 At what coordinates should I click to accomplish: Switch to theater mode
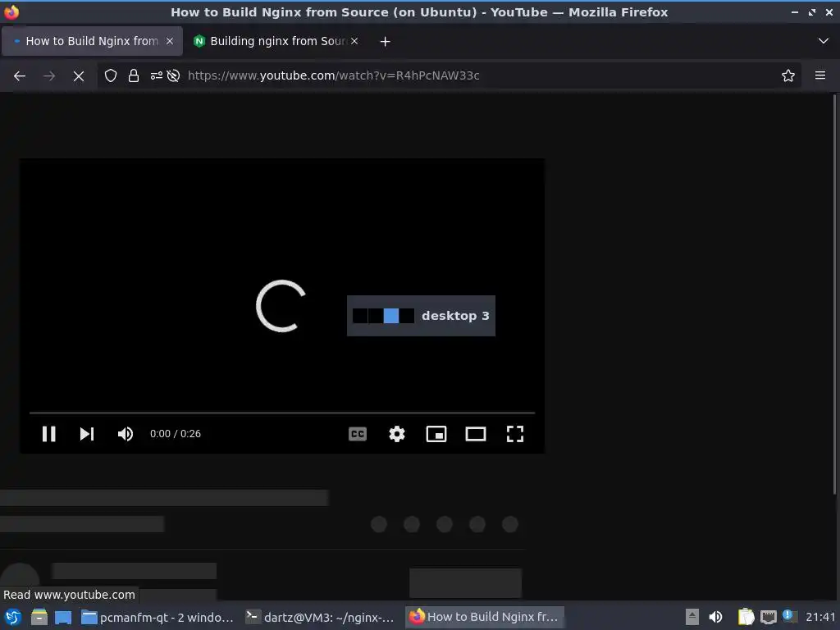click(x=476, y=434)
